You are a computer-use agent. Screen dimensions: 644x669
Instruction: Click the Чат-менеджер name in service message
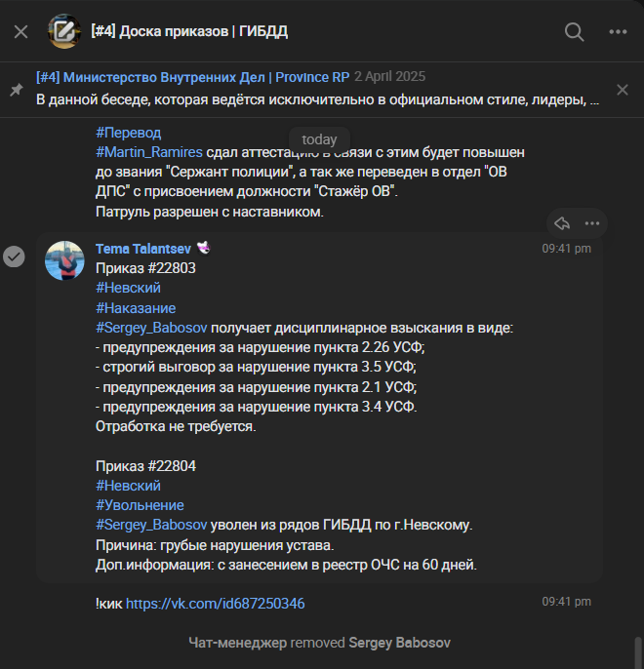click(237, 643)
